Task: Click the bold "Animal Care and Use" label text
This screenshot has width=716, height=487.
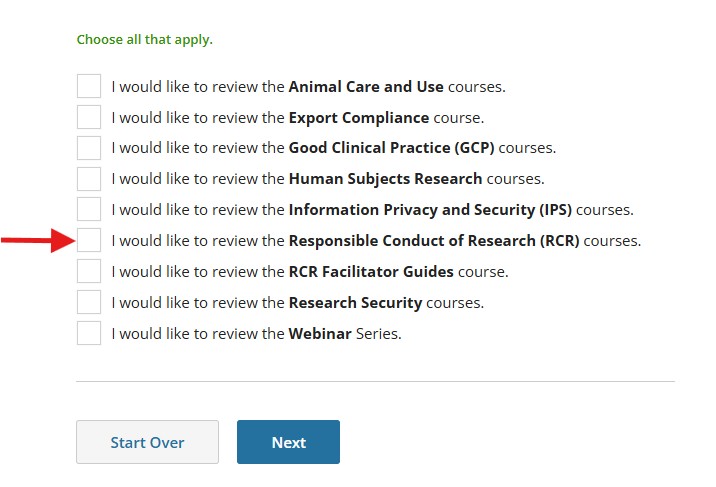Action: pyautogui.click(x=366, y=87)
